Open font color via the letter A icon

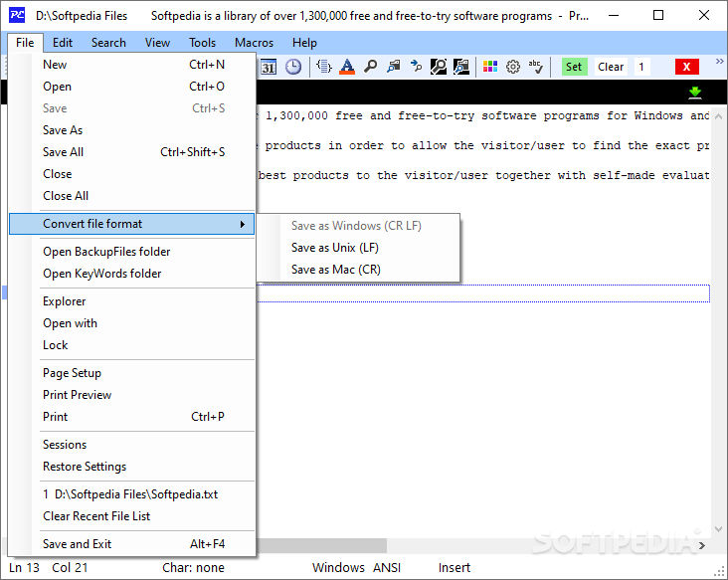(347, 67)
